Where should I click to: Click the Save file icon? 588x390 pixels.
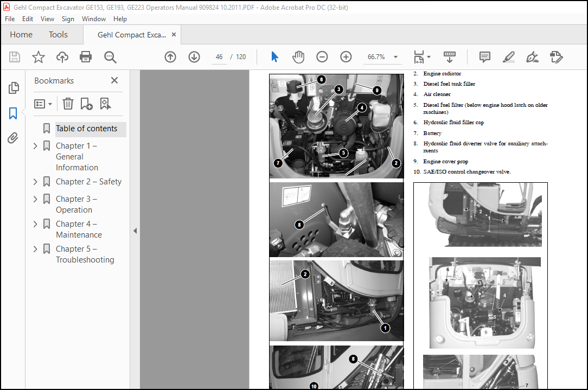[x=14, y=57]
